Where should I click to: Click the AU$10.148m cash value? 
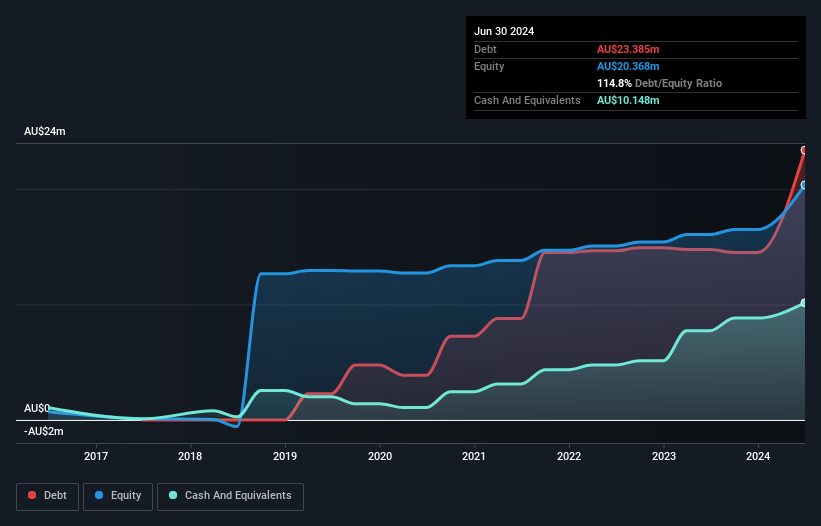628,100
